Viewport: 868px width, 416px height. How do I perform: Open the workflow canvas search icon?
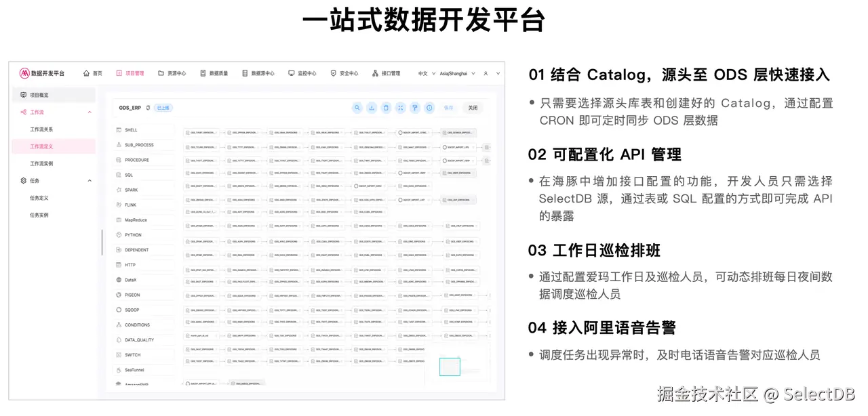pos(357,108)
